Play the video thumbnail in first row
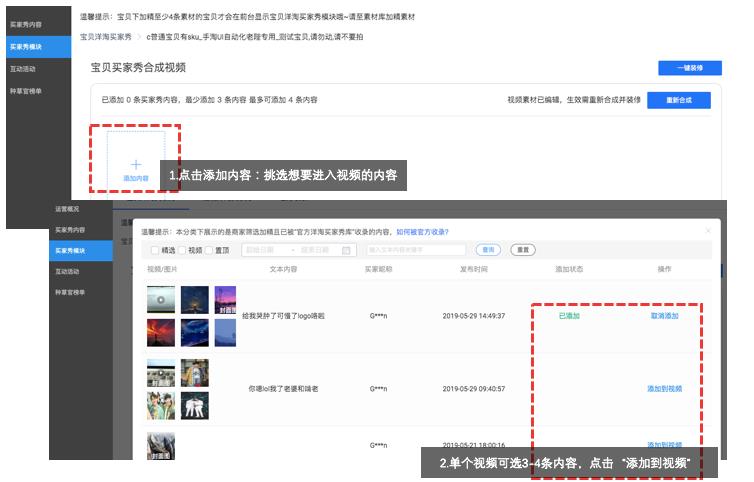The height and width of the screenshot is (482, 754). pos(161,300)
